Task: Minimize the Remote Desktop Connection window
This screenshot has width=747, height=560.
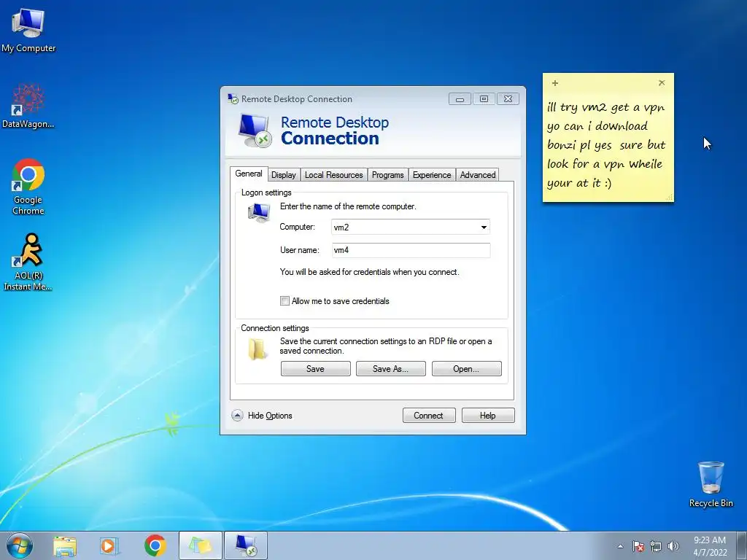Action: (460, 99)
